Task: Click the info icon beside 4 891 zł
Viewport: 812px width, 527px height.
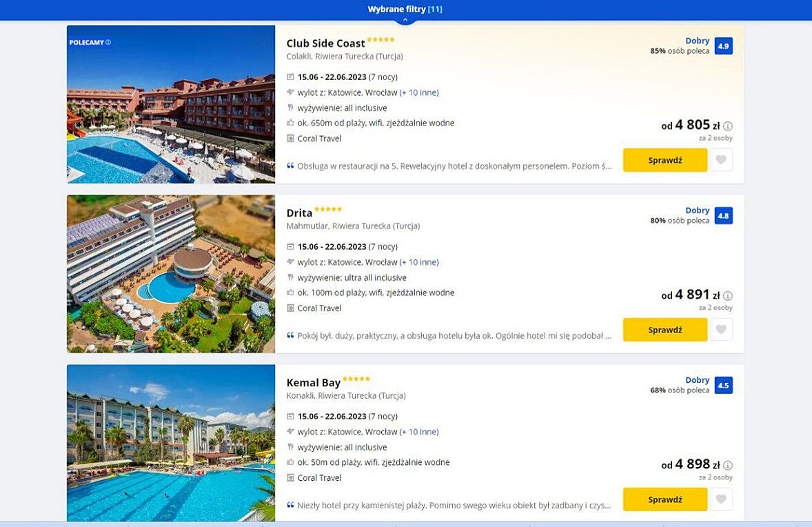Action: (728, 296)
